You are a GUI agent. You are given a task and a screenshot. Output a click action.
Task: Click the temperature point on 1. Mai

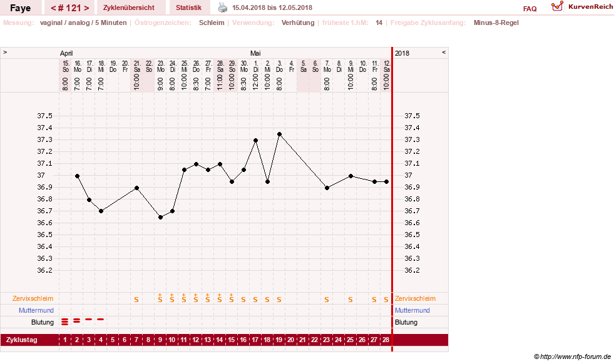pos(255,140)
